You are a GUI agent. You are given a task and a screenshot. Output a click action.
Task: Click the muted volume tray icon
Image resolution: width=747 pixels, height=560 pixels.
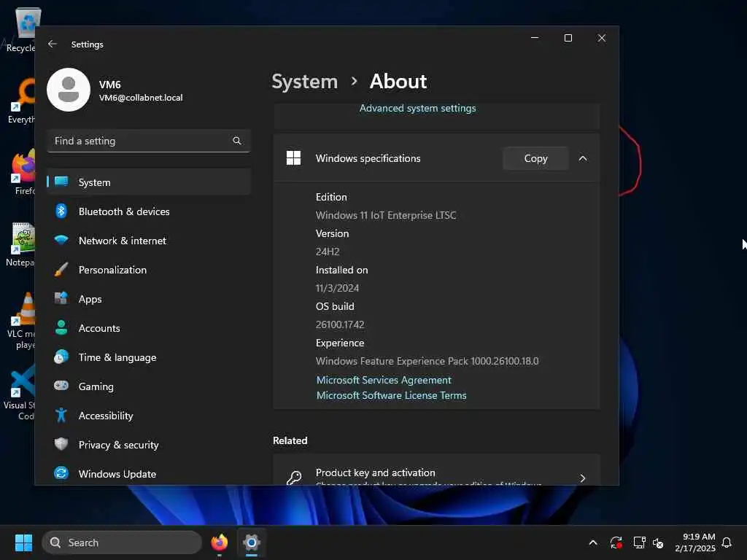pyautogui.click(x=658, y=542)
